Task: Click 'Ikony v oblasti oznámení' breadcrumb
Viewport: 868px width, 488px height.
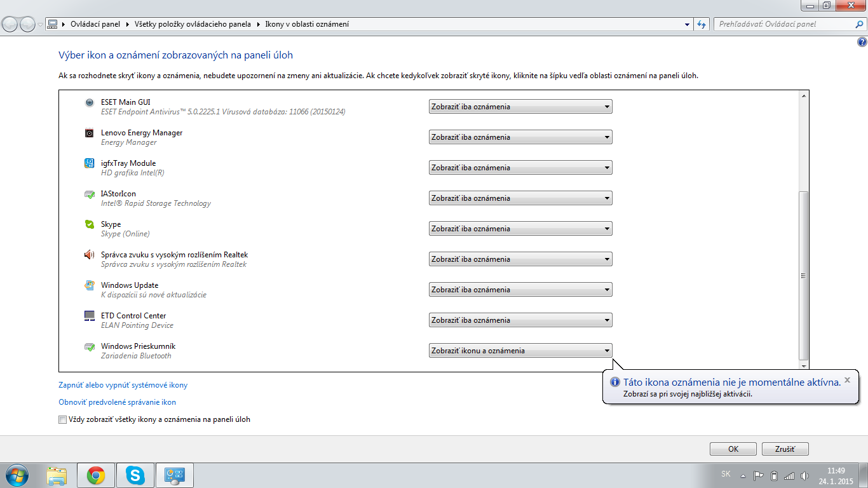Action: coord(307,24)
